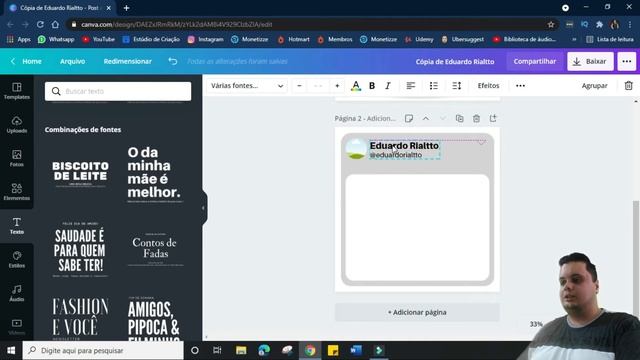This screenshot has height=360, width=640.
Task: Reload the browser page
Action: 40,24
